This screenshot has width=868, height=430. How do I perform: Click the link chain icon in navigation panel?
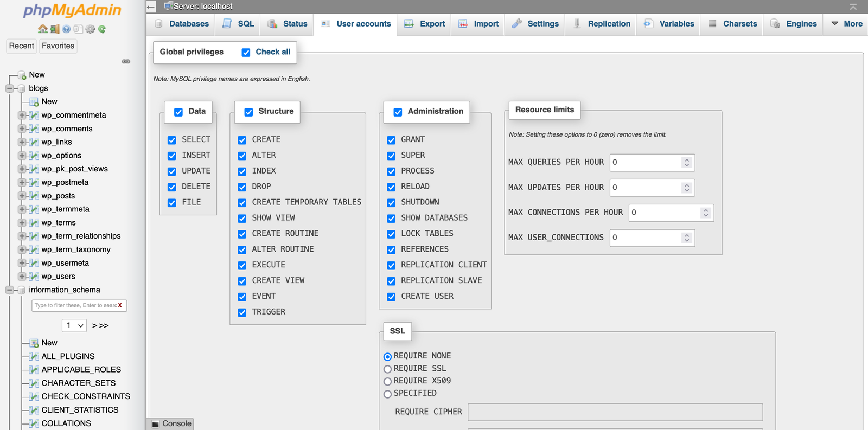pos(126,61)
